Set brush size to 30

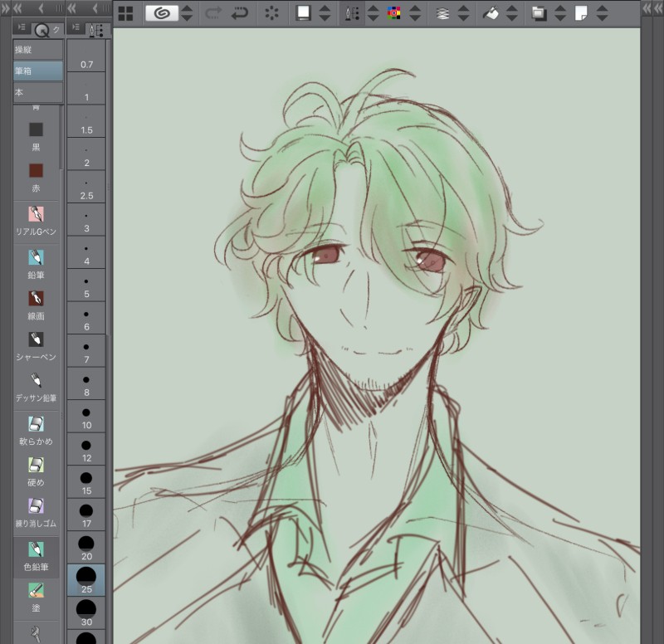coord(86,612)
